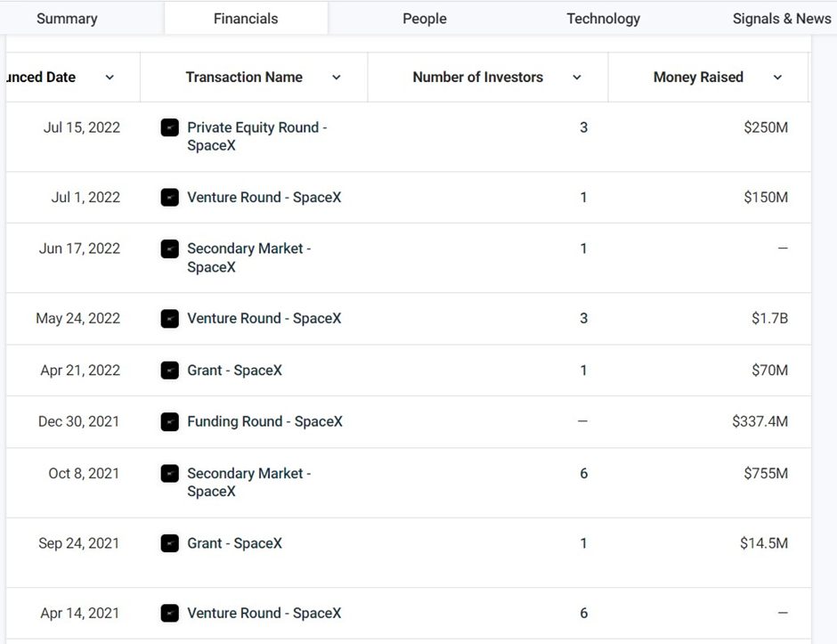This screenshot has height=644, width=837.
Task: Open Funding Round - SpaceX transaction
Action: point(264,422)
